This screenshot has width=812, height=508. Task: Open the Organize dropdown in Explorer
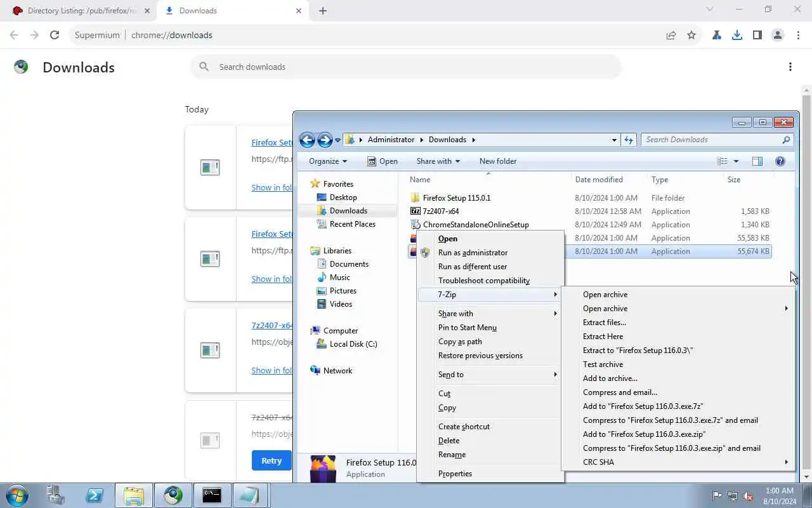click(328, 161)
